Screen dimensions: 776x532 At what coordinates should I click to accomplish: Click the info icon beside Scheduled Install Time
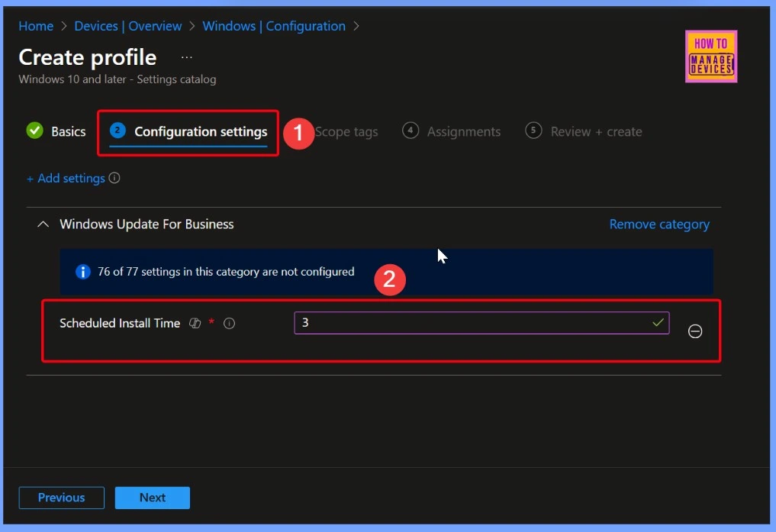tap(229, 323)
